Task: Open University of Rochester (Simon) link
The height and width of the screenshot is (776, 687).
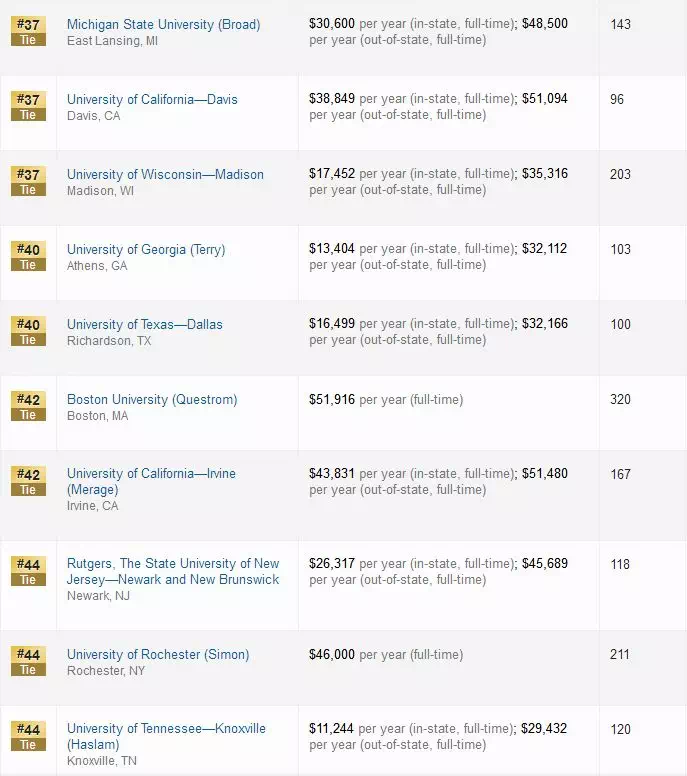Action: [x=158, y=654]
